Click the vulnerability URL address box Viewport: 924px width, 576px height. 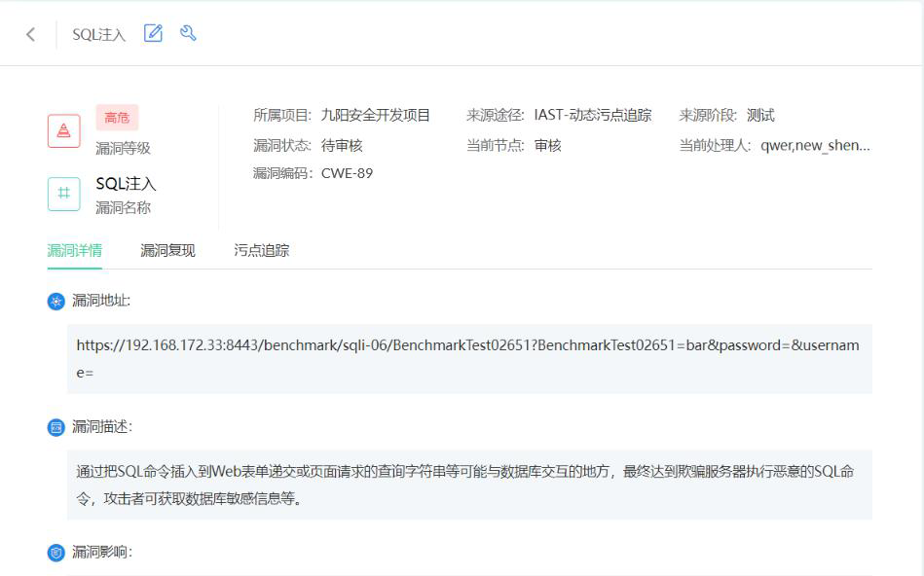coord(469,359)
